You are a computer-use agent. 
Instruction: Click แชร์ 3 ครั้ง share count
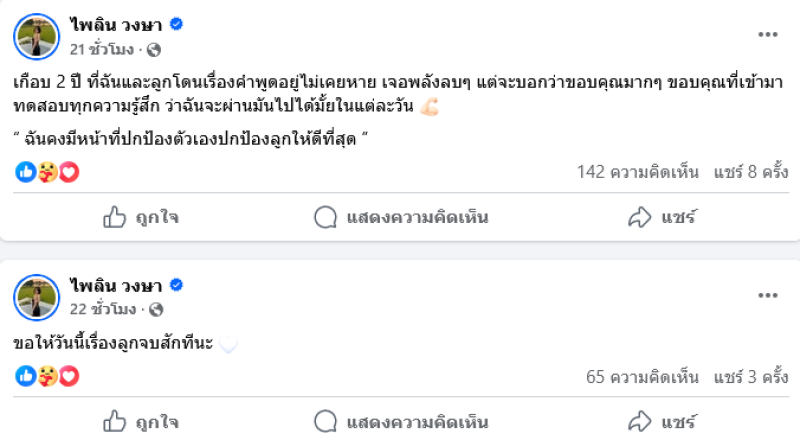click(751, 376)
